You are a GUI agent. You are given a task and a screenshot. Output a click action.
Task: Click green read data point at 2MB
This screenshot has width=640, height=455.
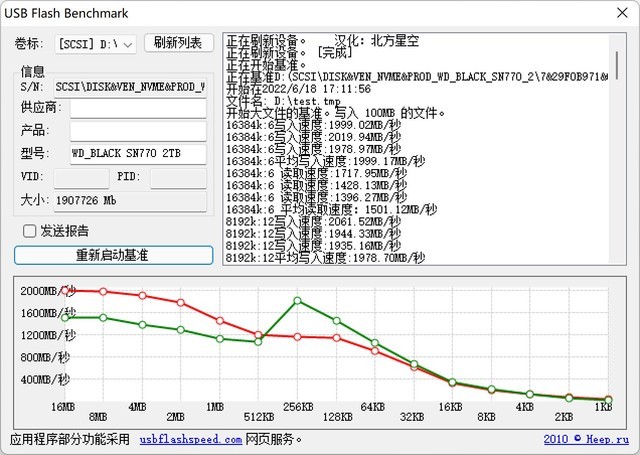point(180,330)
